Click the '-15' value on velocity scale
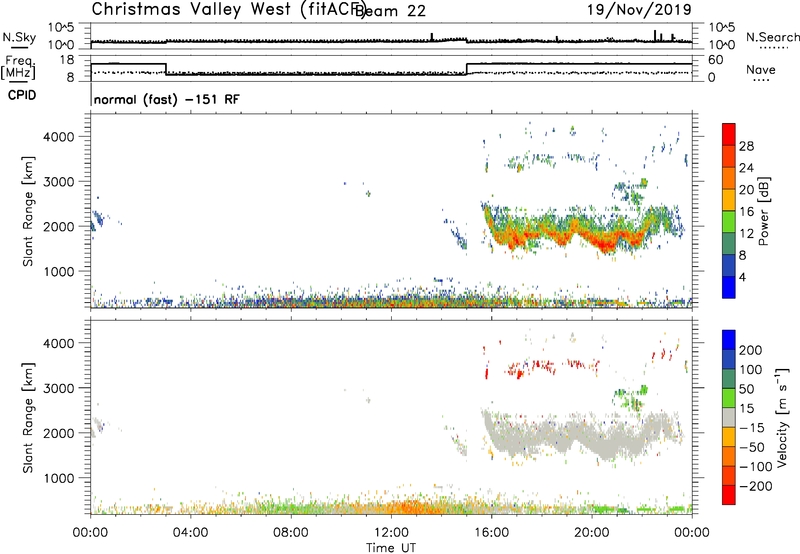800x554 pixels. 751,428
